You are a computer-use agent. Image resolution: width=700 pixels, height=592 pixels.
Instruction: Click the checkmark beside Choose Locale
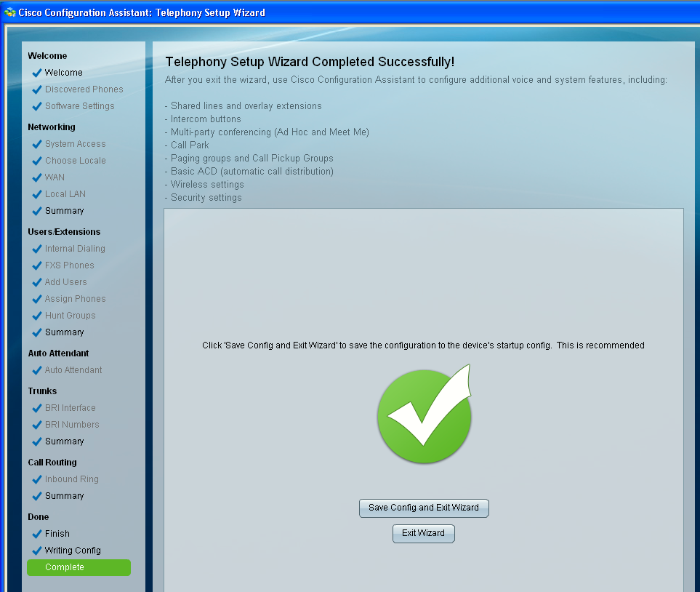(37, 161)
